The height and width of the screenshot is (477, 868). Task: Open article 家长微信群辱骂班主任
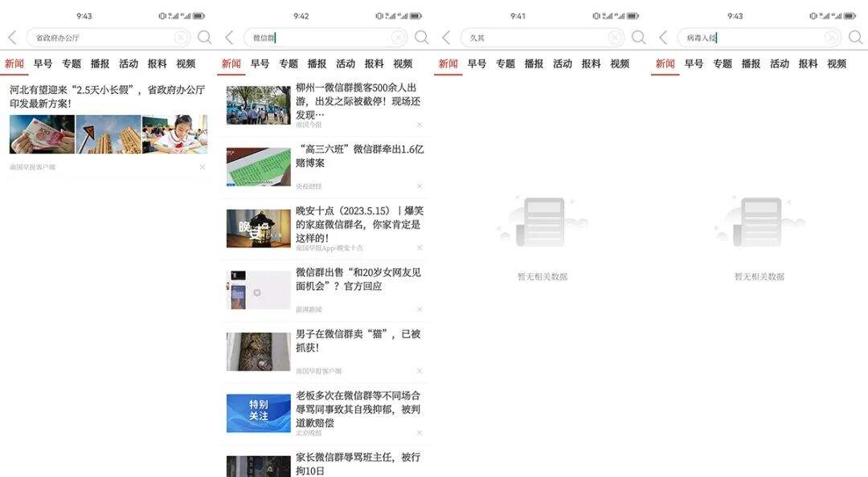(358, 463)
